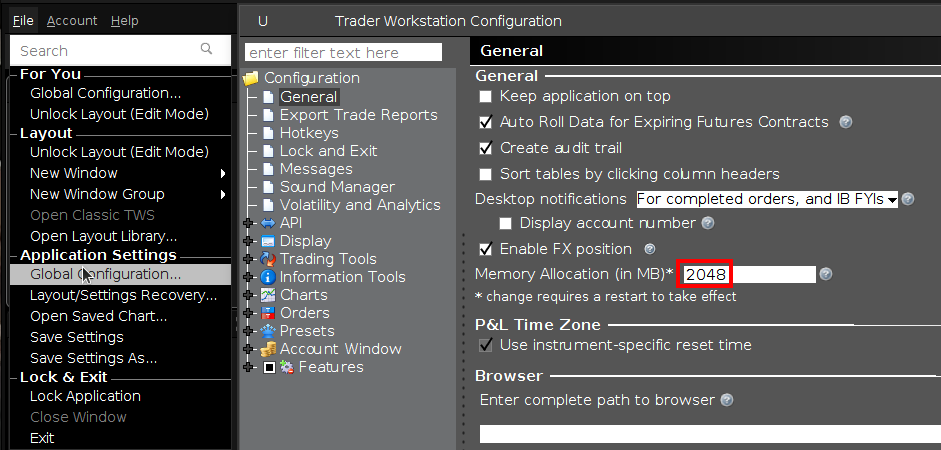Click document icon next to Sound Manager

tap(268, 187)
